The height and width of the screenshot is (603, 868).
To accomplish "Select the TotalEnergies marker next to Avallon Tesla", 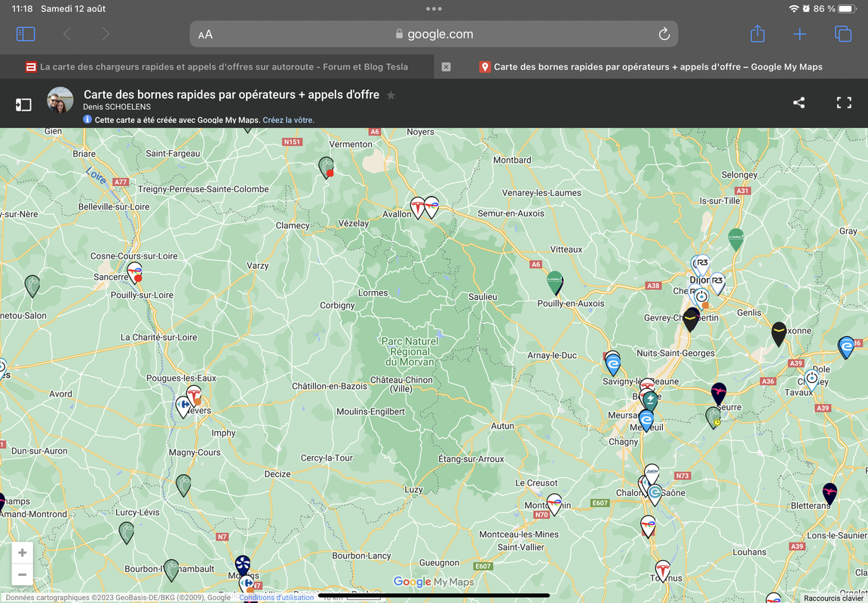I will [432, 207].
